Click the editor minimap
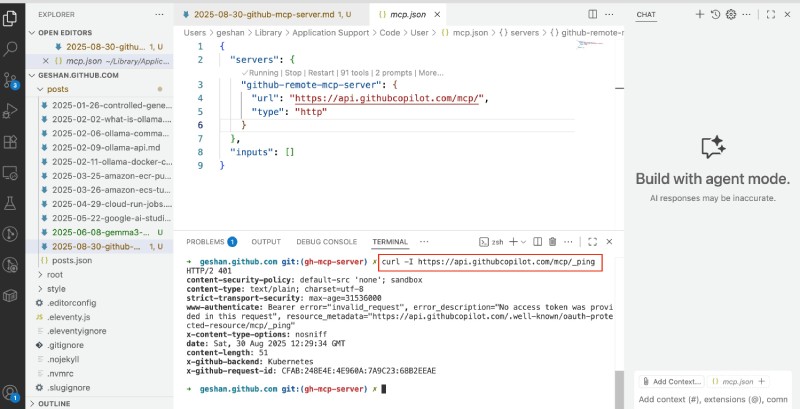The image size is (800, 409). (x=591, y=44)
